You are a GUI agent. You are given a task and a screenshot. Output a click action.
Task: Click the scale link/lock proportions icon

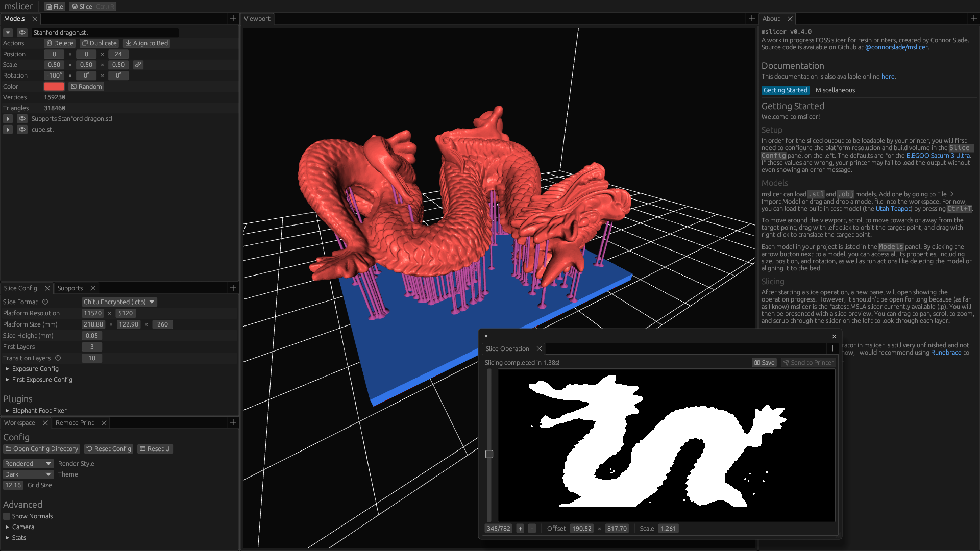(138, 65)
